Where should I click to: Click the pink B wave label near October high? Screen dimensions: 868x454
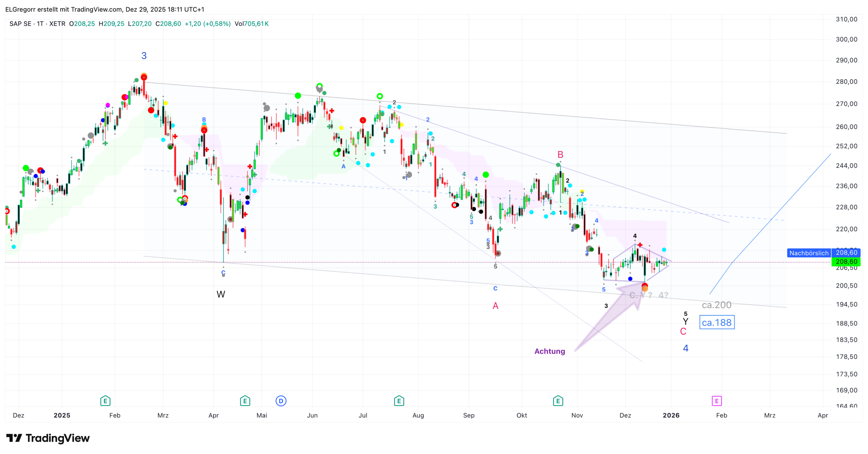pos(560,155)
